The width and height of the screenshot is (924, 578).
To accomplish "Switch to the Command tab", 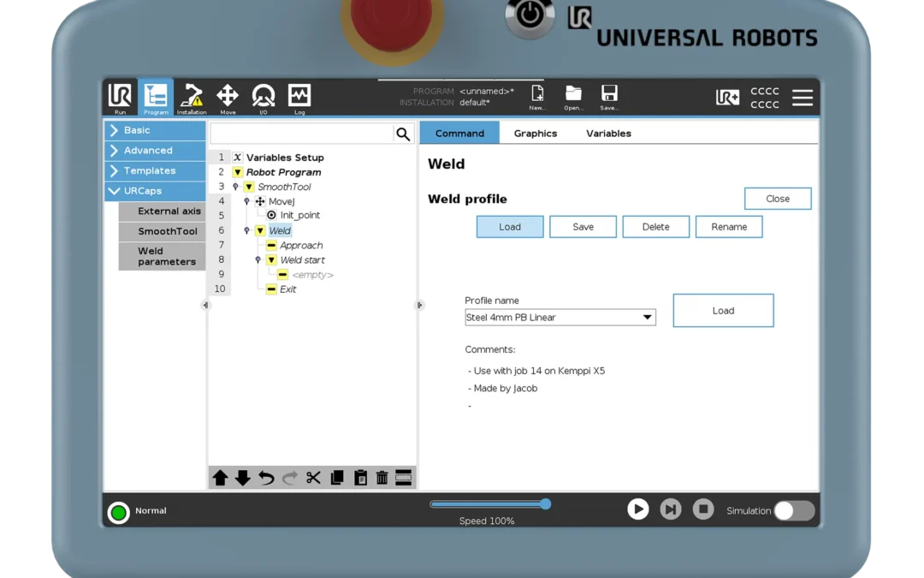I will click(459, 134).
